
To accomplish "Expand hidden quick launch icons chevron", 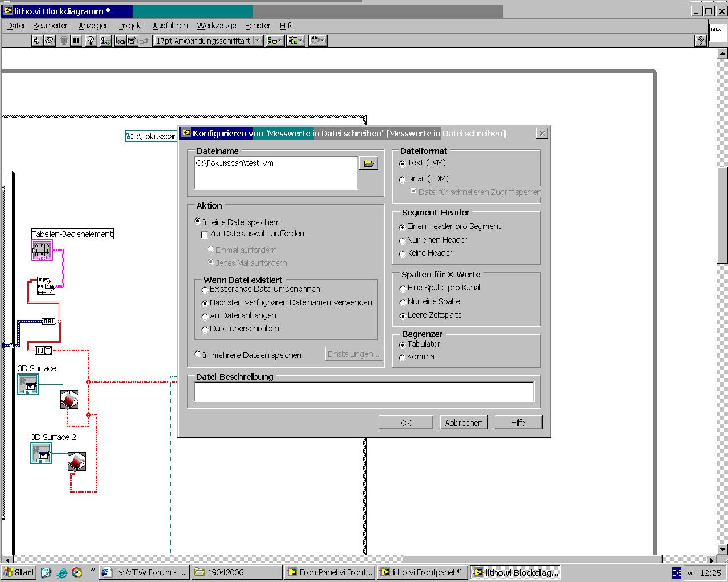I will (x=93, y=569).
